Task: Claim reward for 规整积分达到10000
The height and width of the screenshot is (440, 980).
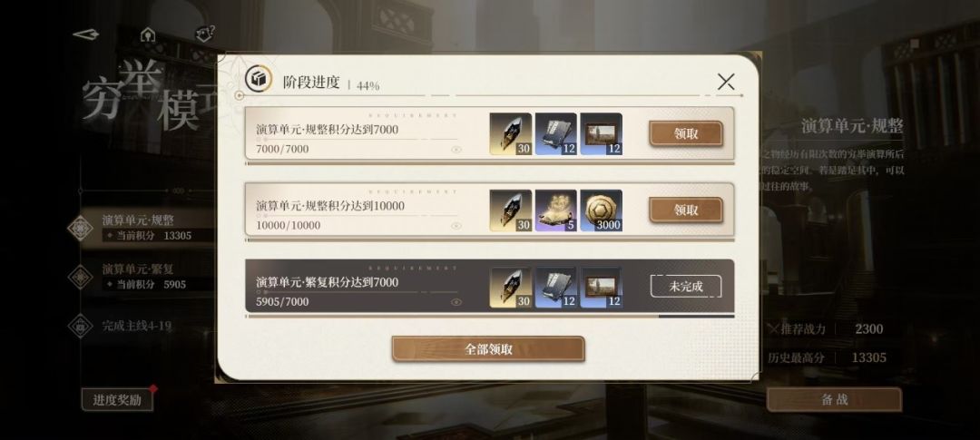Action: click(686, 210)
